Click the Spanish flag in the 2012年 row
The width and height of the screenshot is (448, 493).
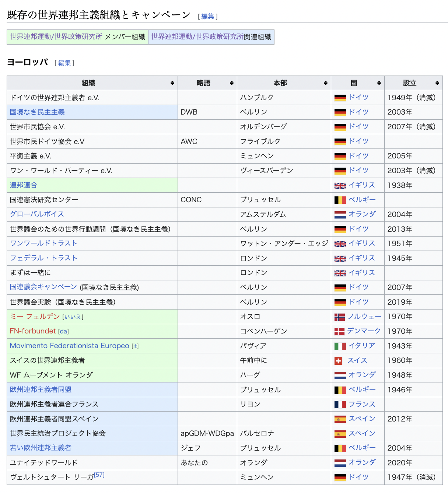(340, 419)
